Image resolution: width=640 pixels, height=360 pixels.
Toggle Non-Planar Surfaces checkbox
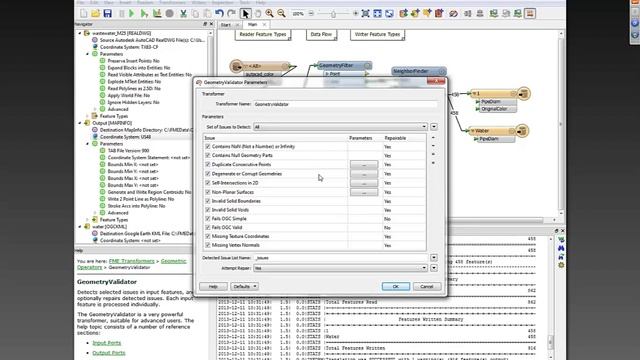click(208, 192)
